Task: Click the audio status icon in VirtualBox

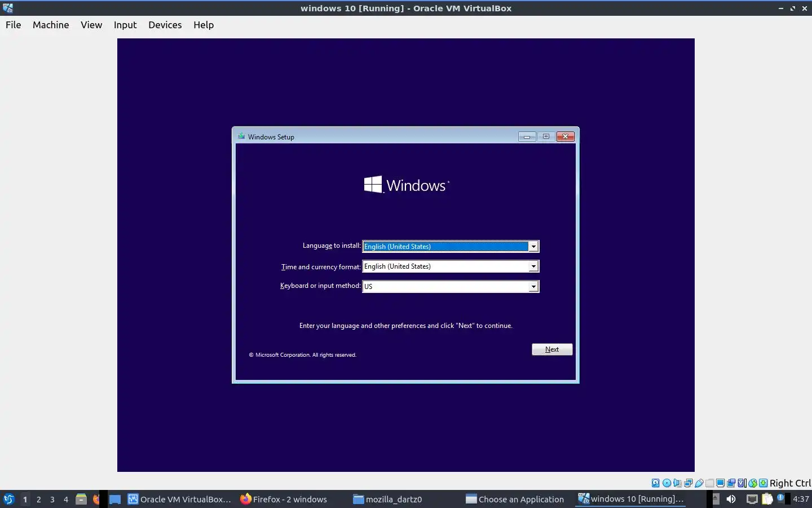Action: pos(677,483)
